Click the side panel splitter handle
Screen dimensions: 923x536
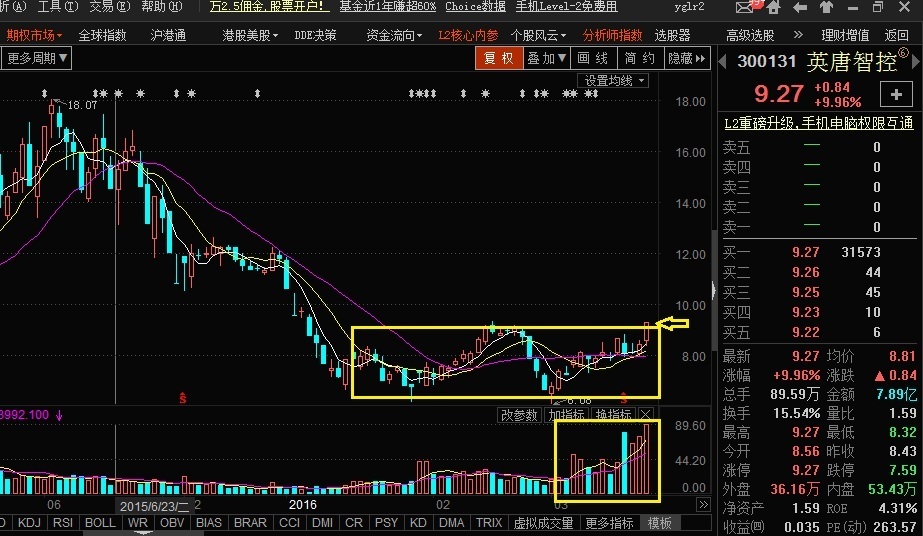point(714,289)
